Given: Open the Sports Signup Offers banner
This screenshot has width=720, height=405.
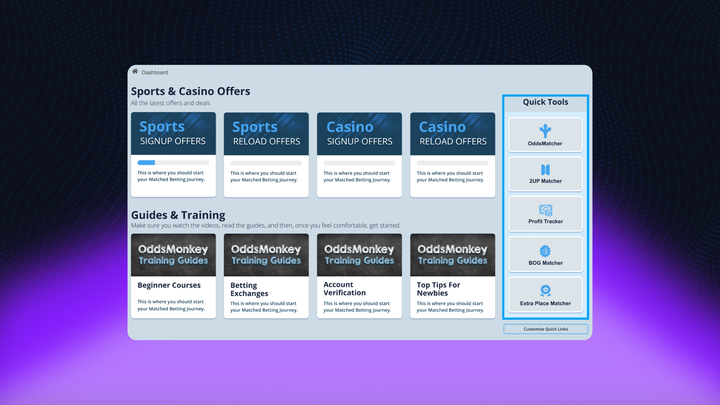Looking at the screenshot, I should 173,133.
